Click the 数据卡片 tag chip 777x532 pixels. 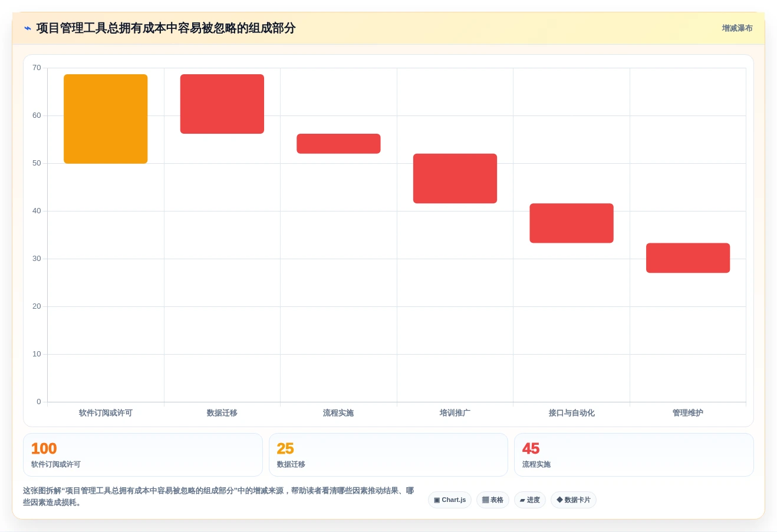[x=574, y=500]
